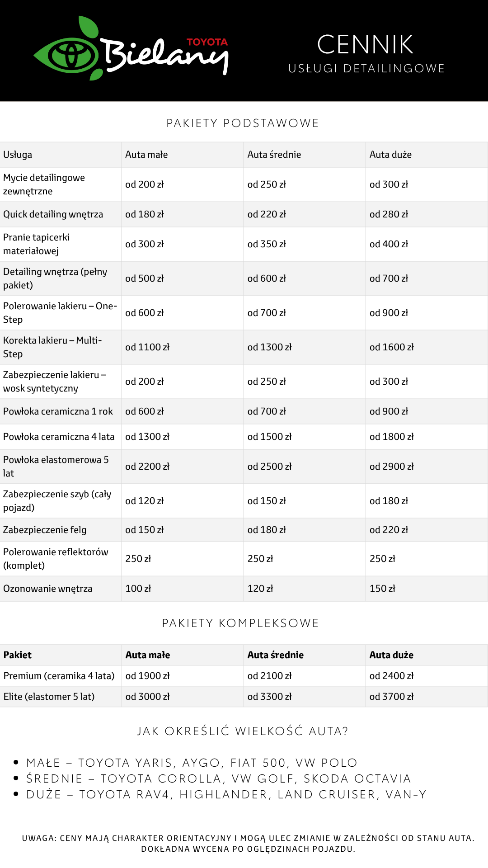The image size is (488, 868).
Task: Select Powłoka ceramiczna 4 lata row
Action: 244,437
